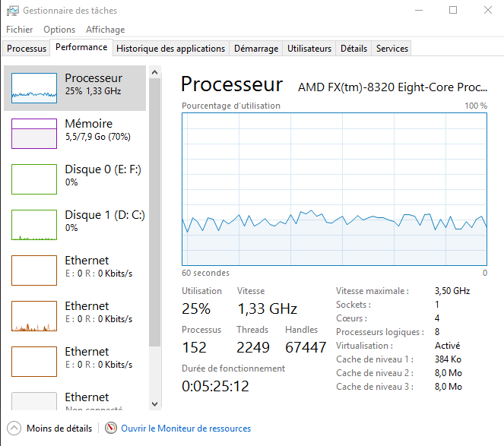Click the Durée de fonctionnement label
The image size is (504, 446).
[x=233, y=369]
